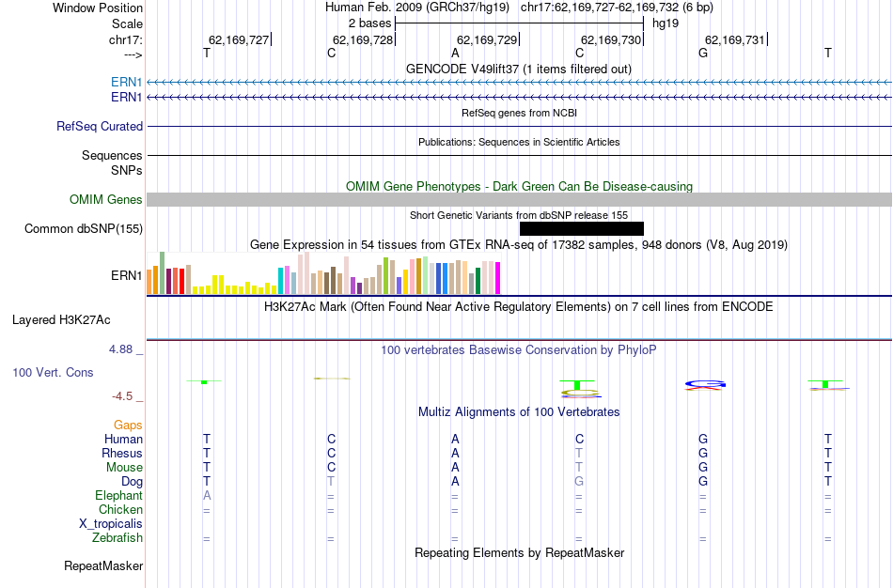Click the Gene Expression in 54 tissues title

click(519, 245)
